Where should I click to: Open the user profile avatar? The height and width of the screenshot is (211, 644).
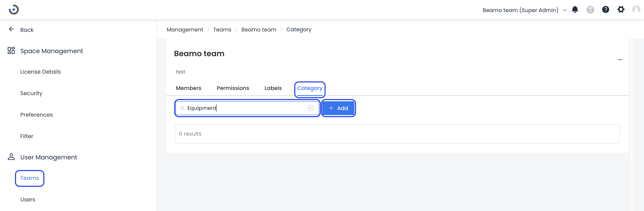pyautogui.click(x=636, y=10)
